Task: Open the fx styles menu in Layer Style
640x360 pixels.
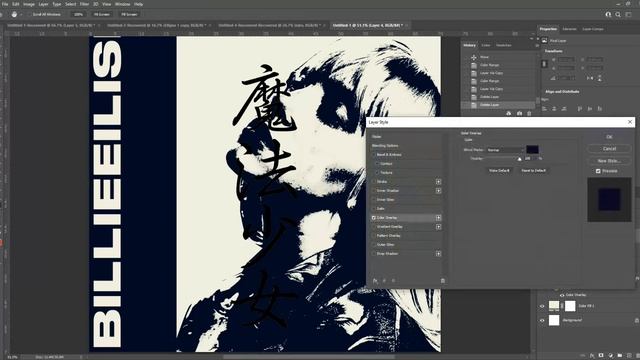Action: [x=375, y=281]
